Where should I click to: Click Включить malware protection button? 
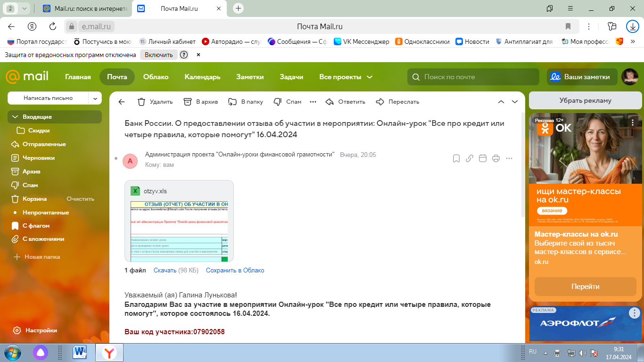click(158, 55)
